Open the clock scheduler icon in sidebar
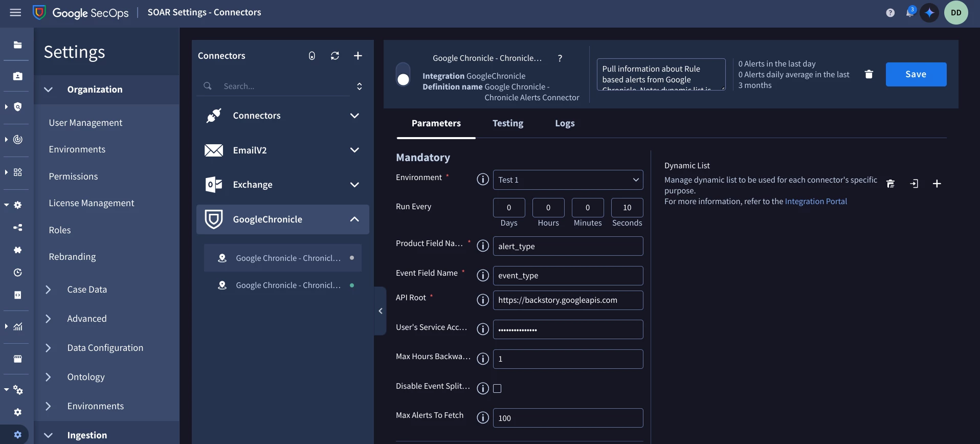 point(17,273)
